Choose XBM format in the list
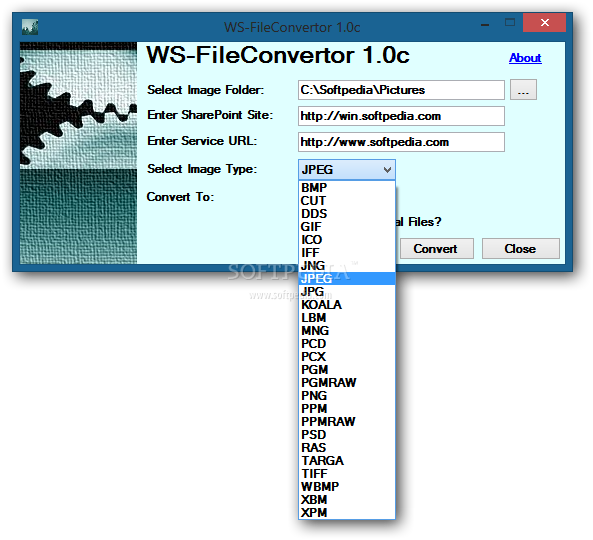 tap(347, 500)
